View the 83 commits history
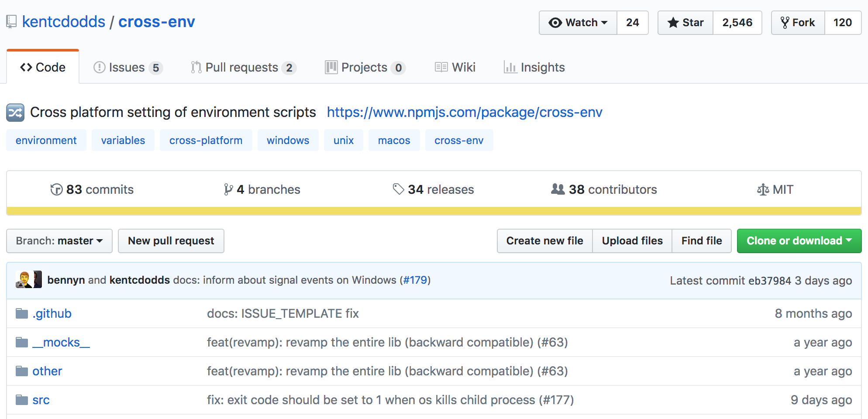 point(92,189)
